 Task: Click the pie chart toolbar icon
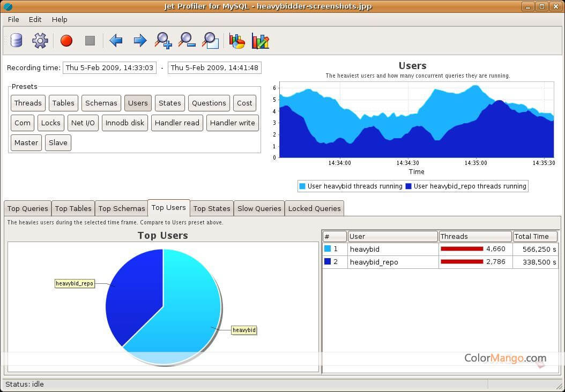[237, 41]
